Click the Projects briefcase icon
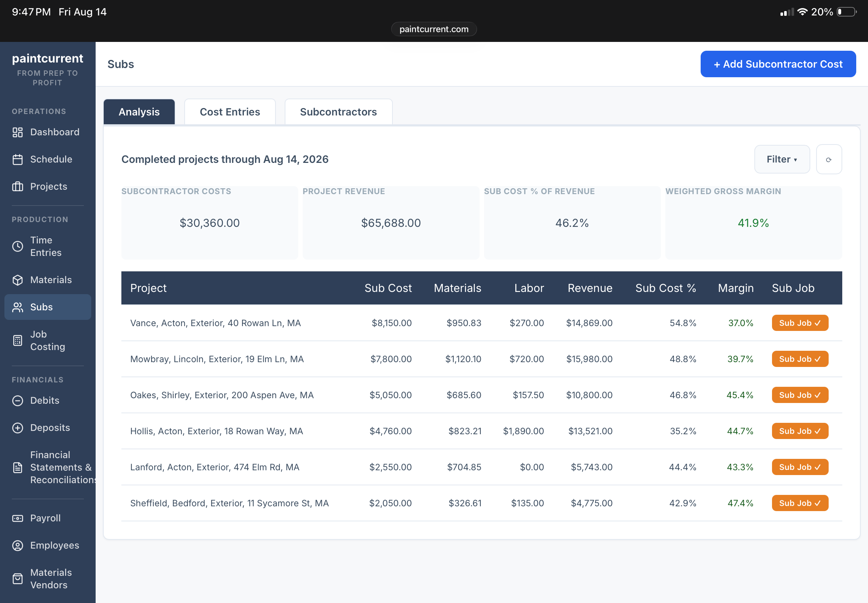The width and height of the screenshot is (868, 603). pyautogui.click(x=17, y=187)
